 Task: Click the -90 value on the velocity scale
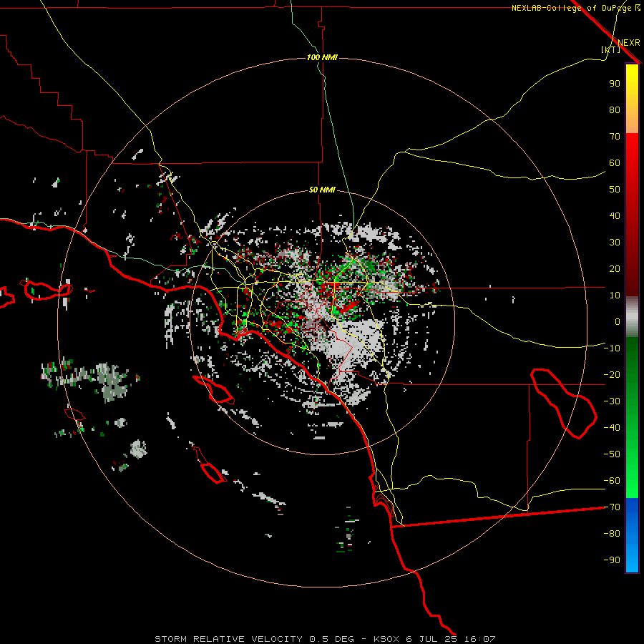click(612, 560)
